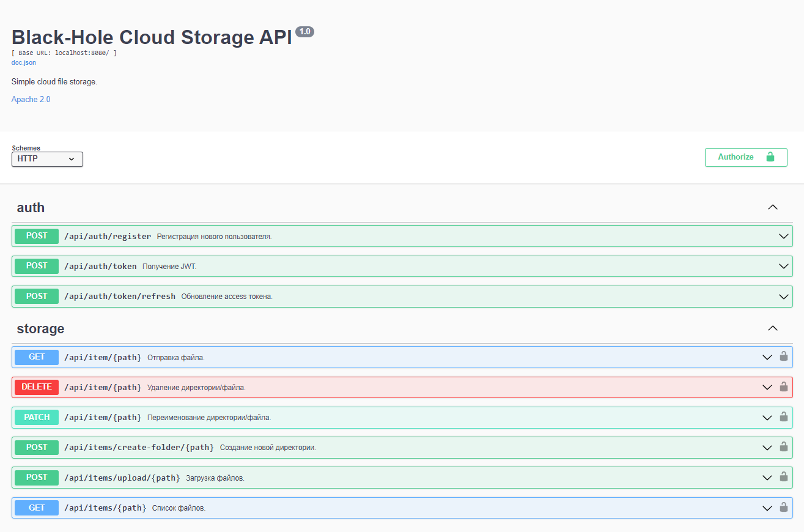This screenshot has width=804, height=532.
Task: Click the auth section heading
Action: tap(31, 207)
